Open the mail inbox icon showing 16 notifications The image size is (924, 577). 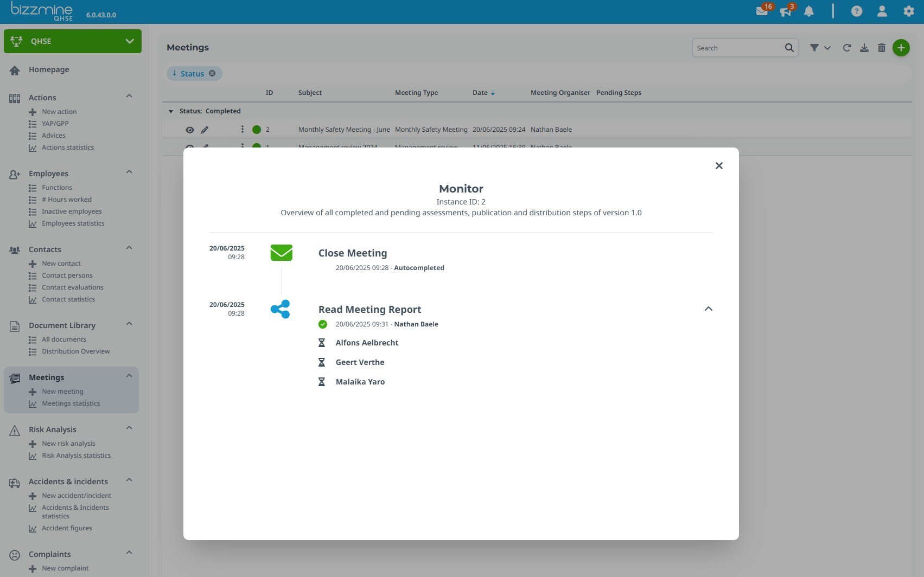coord(762,11)
